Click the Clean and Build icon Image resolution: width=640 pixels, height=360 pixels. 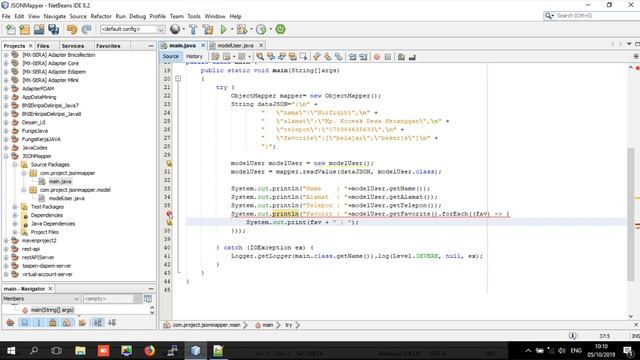point(208,29)
